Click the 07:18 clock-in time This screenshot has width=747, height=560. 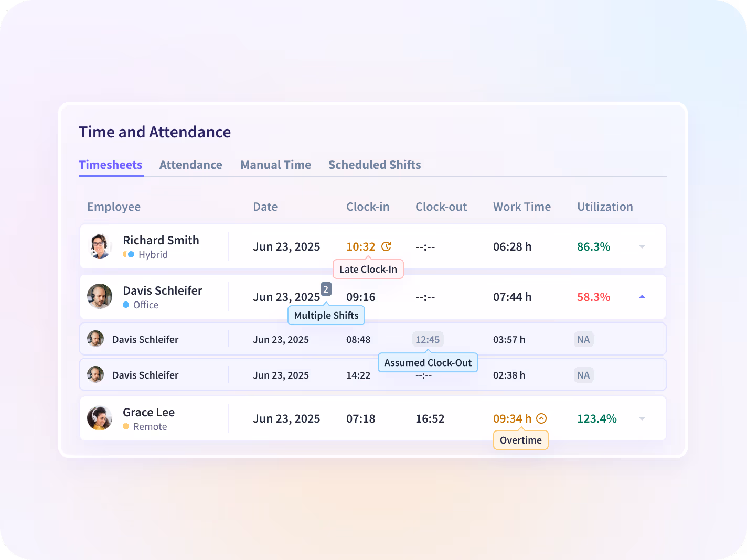pos(361,418)
